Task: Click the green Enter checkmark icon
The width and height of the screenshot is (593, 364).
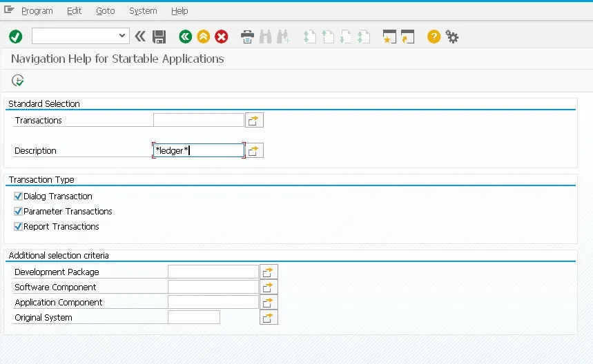Action: click(15, 37)
